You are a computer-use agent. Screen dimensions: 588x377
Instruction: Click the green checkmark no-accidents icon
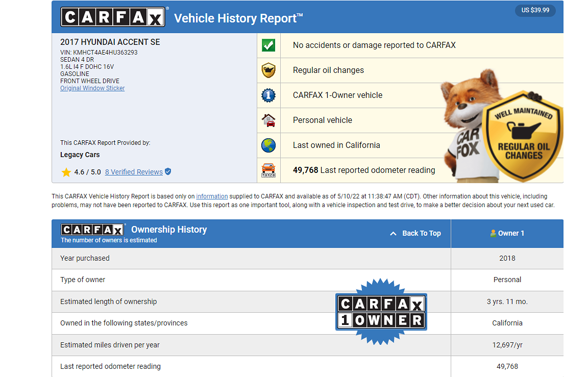(x=268, y=45)
